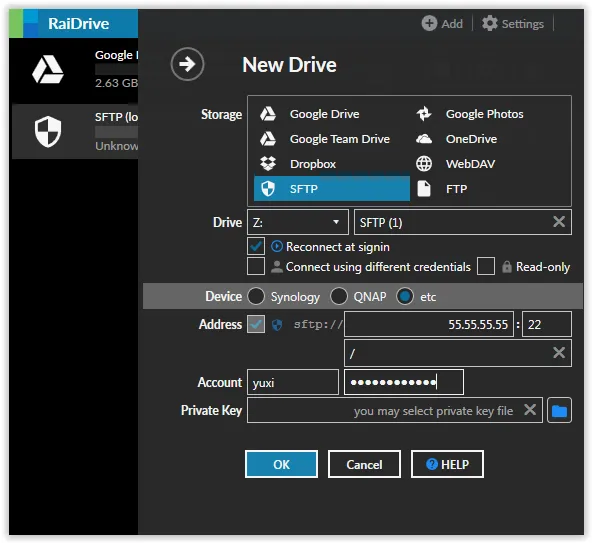This screenshot has height=543, width=592.
Task: Select Synology device radio button
Action: tap(256, 296)
